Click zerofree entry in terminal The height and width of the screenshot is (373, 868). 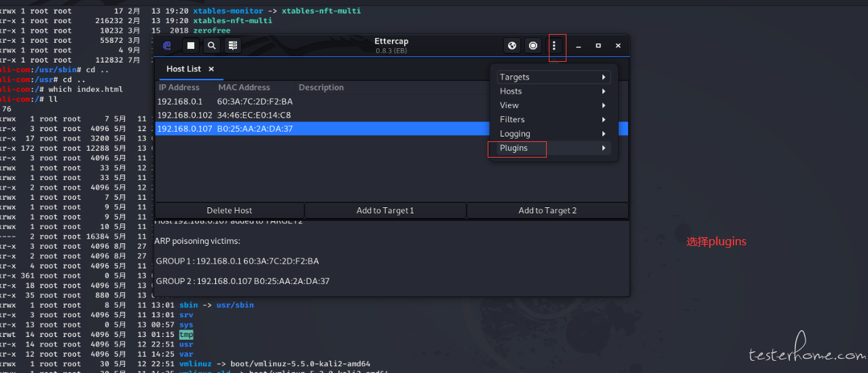click(211, 31)
